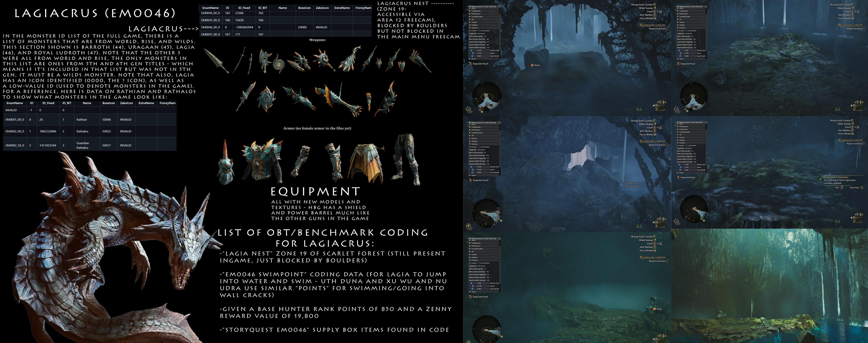Viewport: 868px width, 343px height.
Task: Click Aim Marker K key icon, top-left screenshot
Action: [x=655, y=15]
